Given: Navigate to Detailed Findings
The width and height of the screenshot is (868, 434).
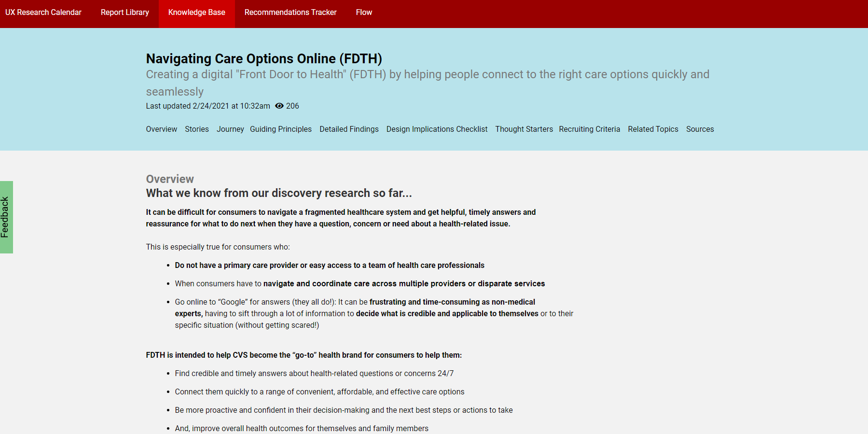Looking at the screenshot, I should [349, 129].
